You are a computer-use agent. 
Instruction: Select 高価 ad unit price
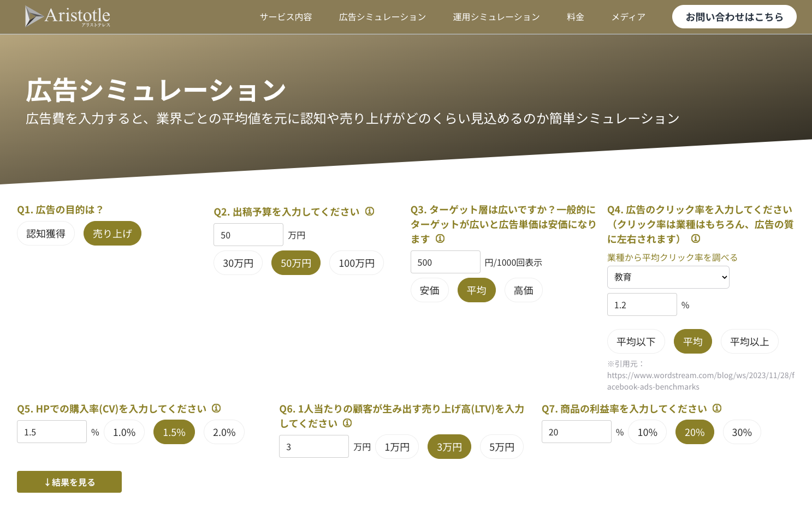point(524,290)
